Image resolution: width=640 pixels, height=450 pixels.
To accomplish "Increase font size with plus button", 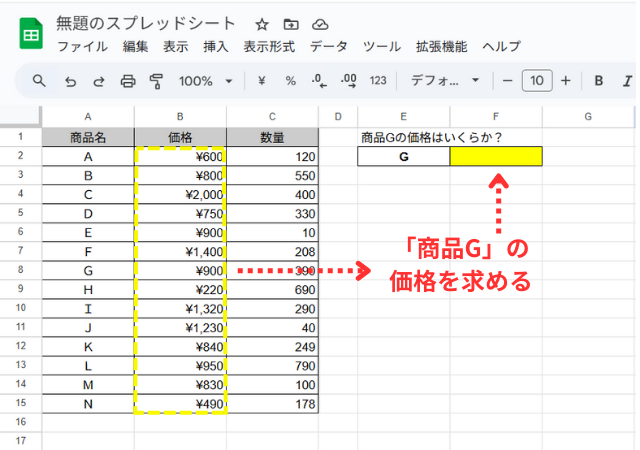I will (x=566, y=81).
